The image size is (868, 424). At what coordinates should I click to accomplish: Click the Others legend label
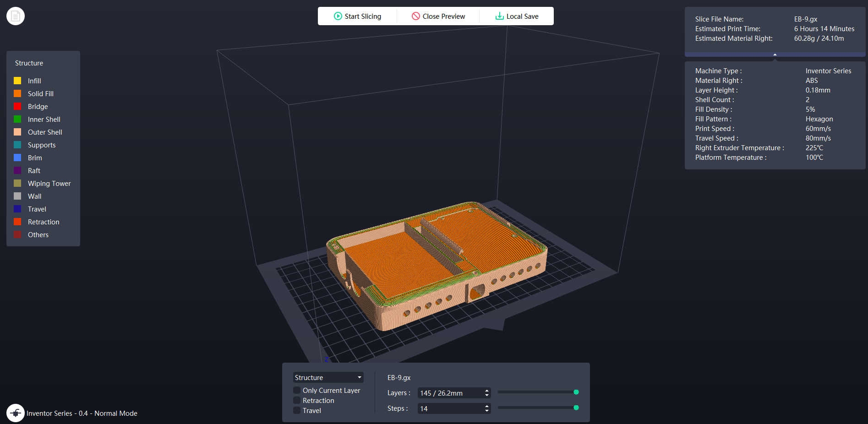click(38, 234)
